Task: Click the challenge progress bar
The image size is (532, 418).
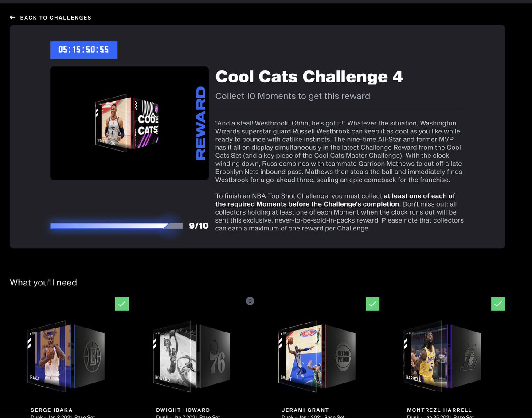Action: (116, 226)
